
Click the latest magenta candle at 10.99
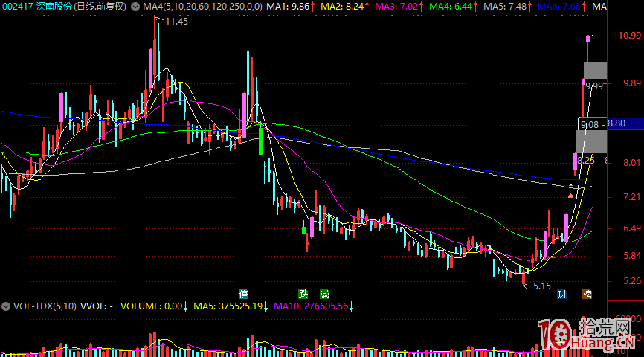[x=587, y=39]
